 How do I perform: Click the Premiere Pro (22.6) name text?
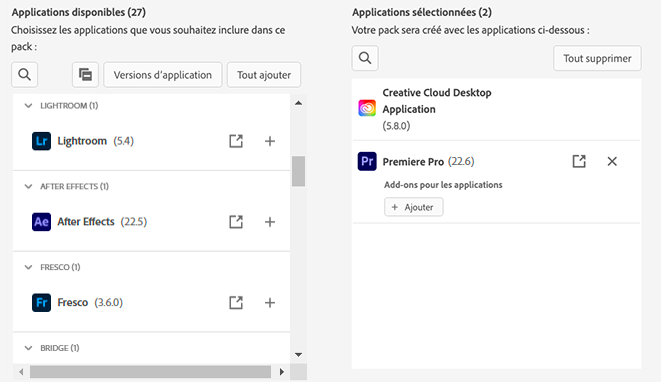(x=428, y=161)
